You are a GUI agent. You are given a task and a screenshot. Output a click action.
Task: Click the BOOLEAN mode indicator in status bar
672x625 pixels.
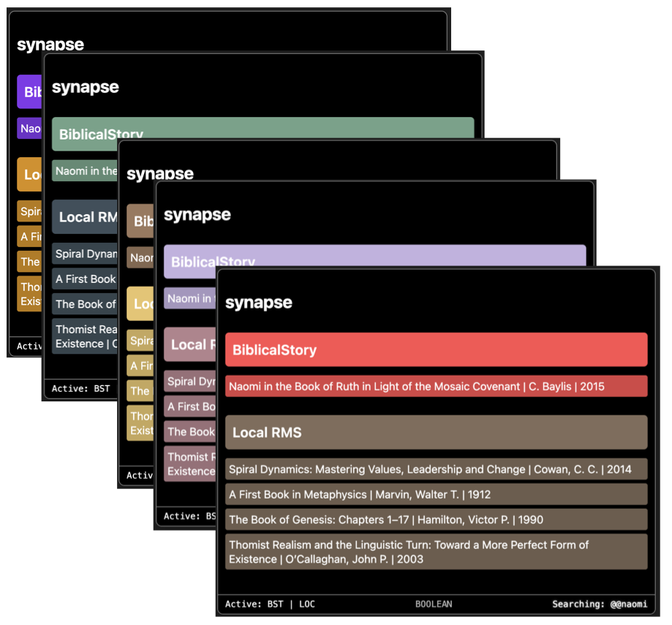(x=434, y=605)
